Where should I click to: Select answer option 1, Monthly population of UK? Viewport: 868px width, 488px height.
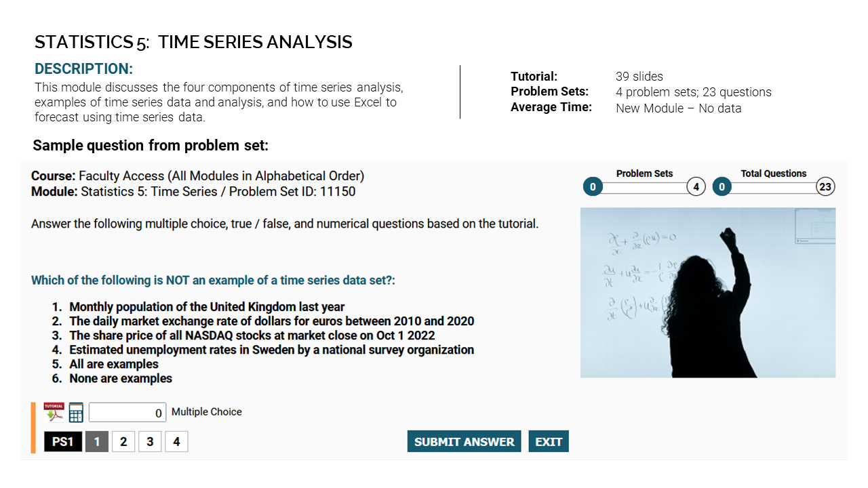click(x=206, y=306)
